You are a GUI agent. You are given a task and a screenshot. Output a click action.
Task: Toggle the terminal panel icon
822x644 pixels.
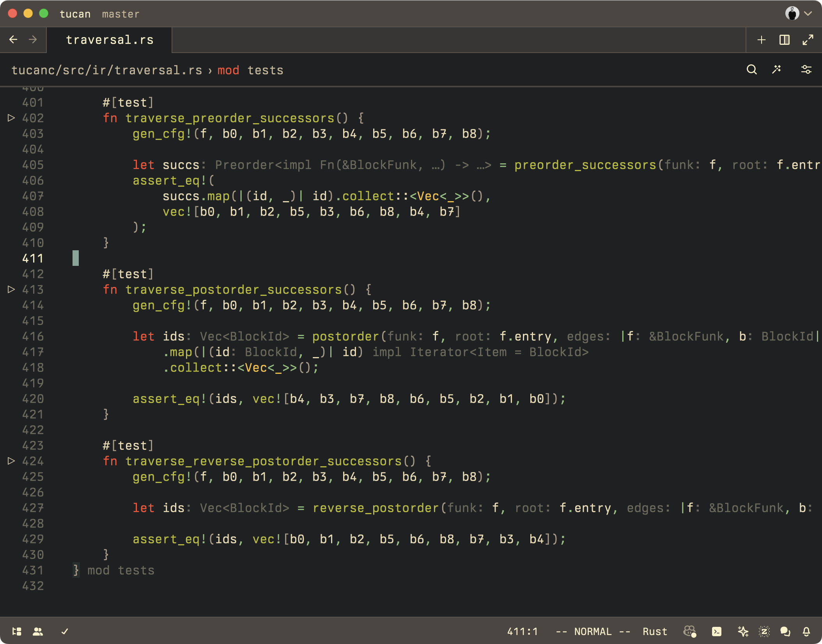coord(716,631)
